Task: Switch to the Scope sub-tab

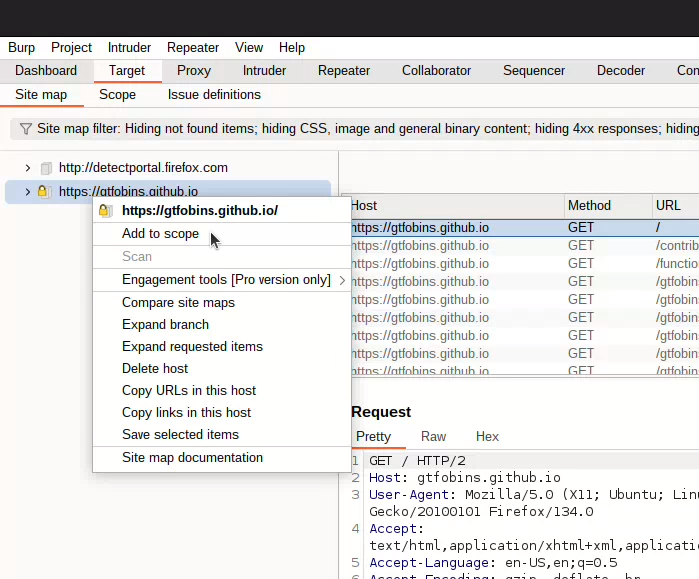Action: click(x=117, y=95)
